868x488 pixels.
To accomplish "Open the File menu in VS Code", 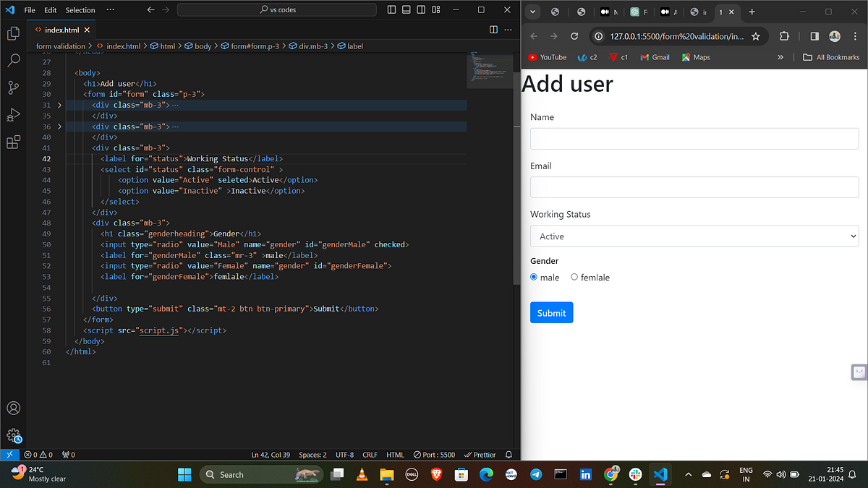I will coord(29,9).
